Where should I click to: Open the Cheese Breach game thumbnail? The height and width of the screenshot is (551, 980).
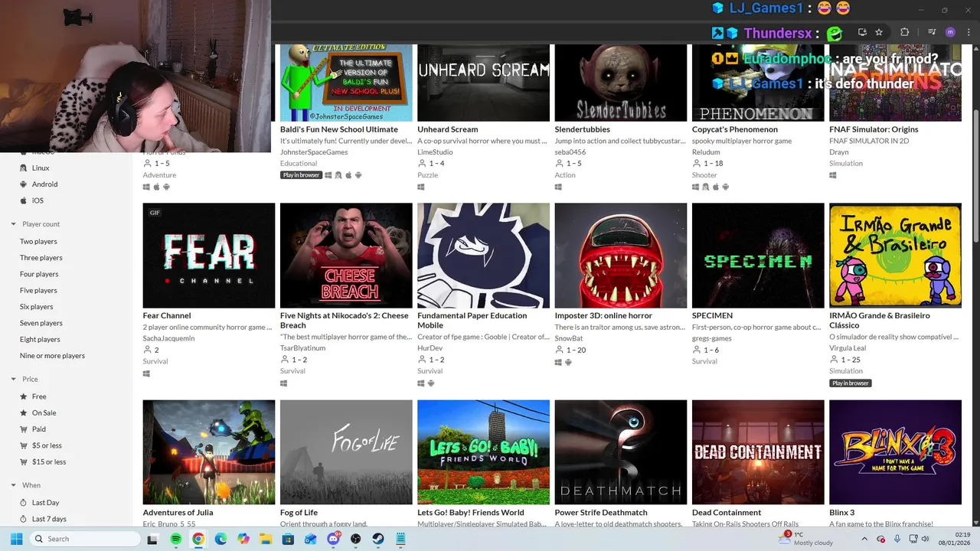pos(346,256)
